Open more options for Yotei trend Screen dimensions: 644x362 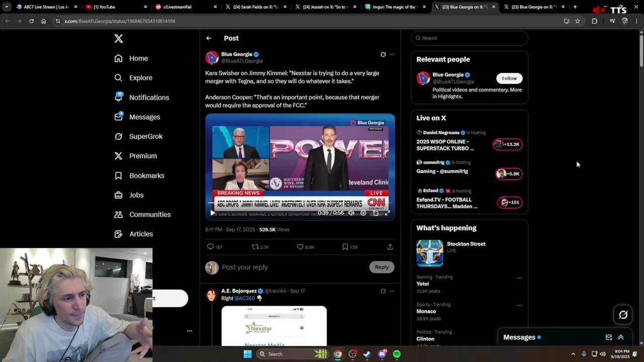click(x=519, y=278)
